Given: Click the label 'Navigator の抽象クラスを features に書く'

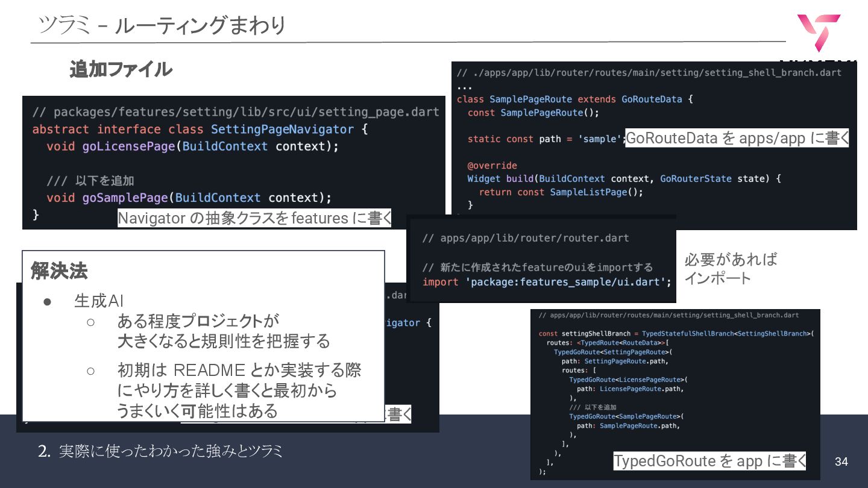Looking at the screenshot, I should 254,218.
